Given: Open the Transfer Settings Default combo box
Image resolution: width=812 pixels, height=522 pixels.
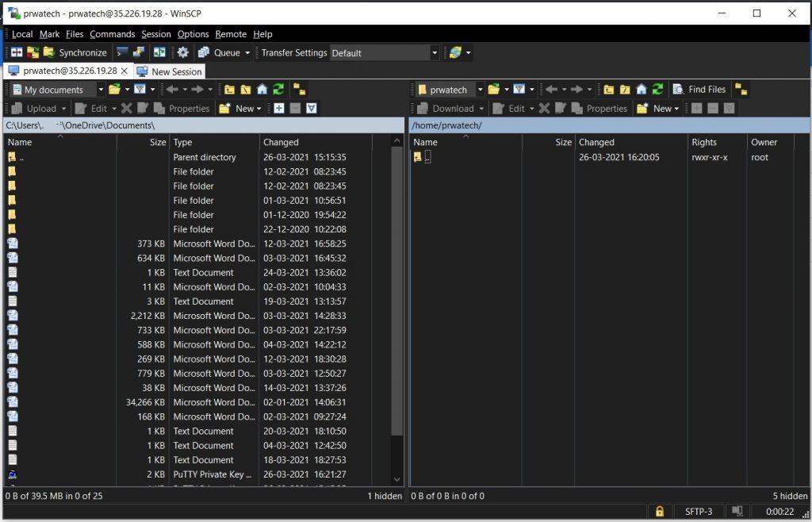Looking at the screenshot, I should 385,53.
